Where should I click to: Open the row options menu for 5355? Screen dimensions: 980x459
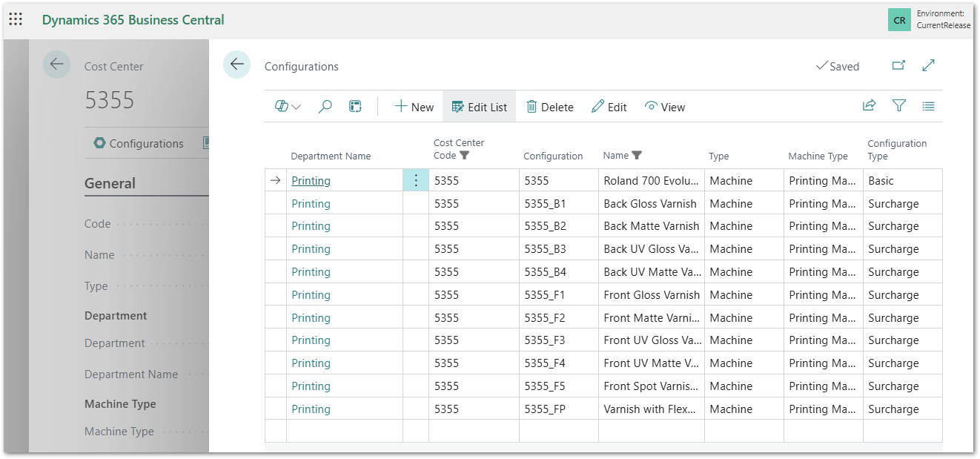pyautogui.click(x=416, y=180)
